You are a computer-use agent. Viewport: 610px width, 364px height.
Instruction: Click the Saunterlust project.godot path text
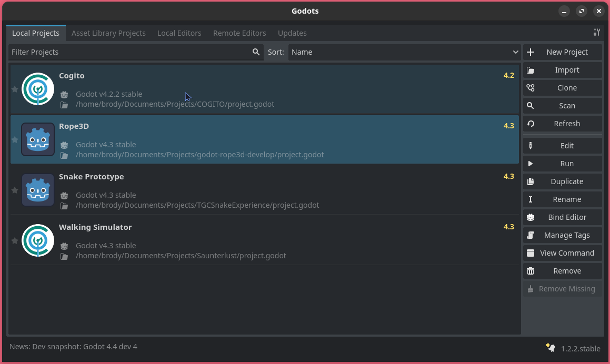point(181,256)
